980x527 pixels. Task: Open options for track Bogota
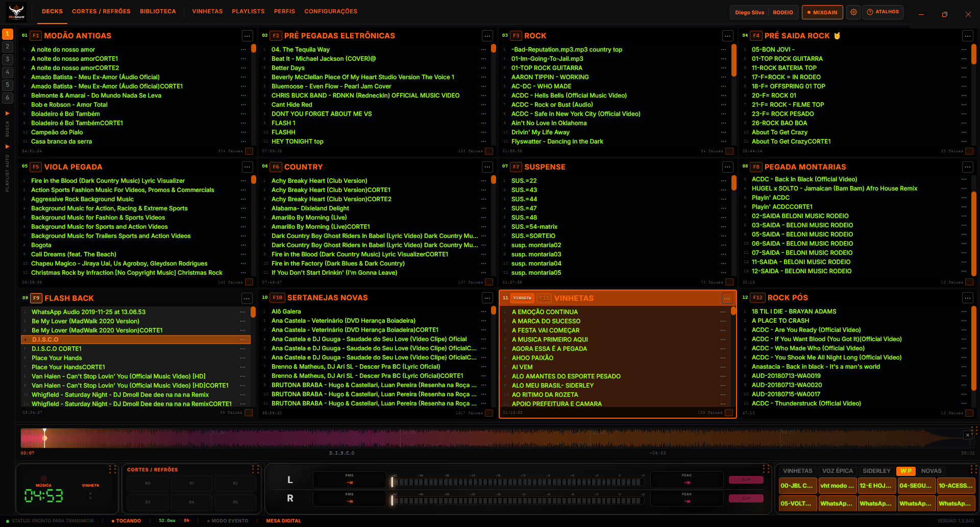(x=243, y=245)
